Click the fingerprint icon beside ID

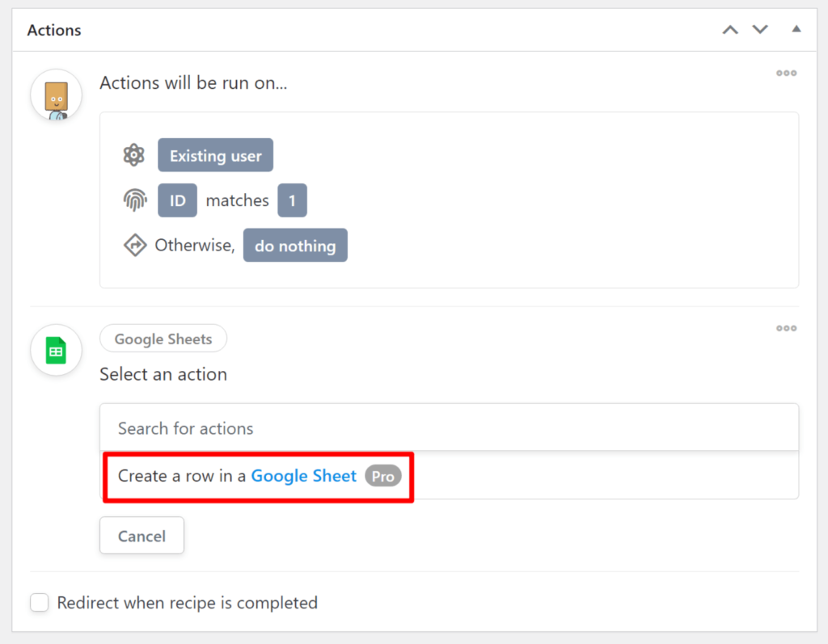(x=135, y=200)
